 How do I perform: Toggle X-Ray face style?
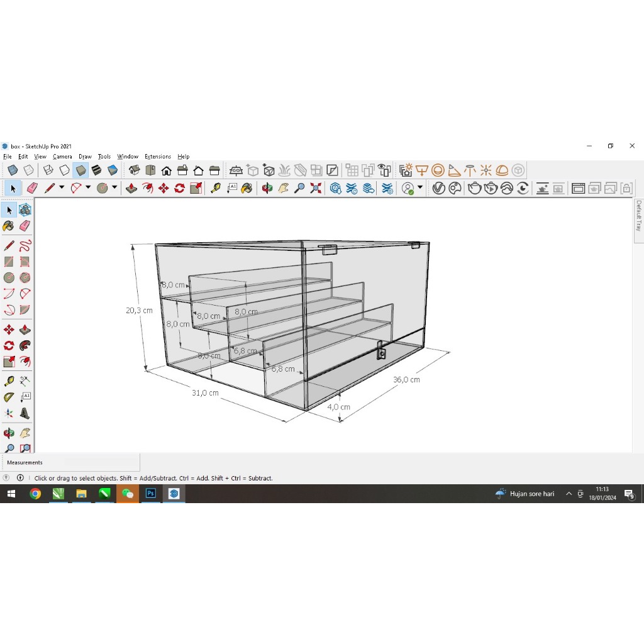(13, 170)
